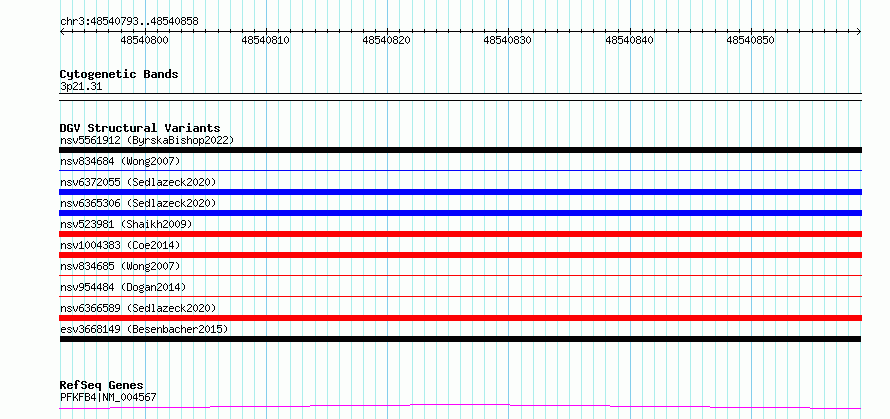Open variant nsv6366589 (Sedlazeck2020) label

click(x=138, y=308)
